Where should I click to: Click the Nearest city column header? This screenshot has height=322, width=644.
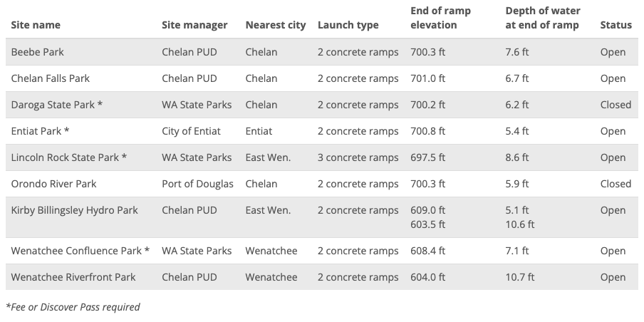click(x=276, y=25)
